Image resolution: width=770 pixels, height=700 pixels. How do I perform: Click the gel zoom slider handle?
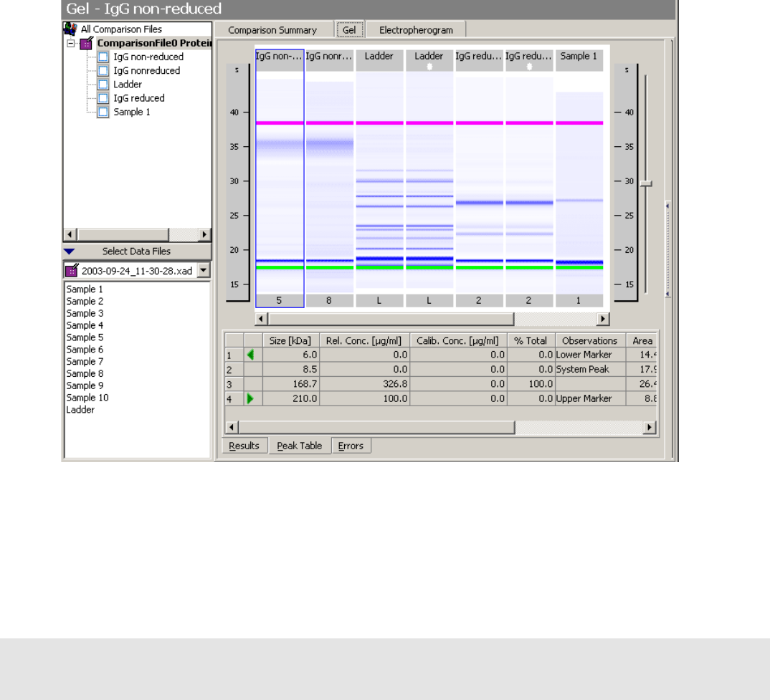coord(646,183)
